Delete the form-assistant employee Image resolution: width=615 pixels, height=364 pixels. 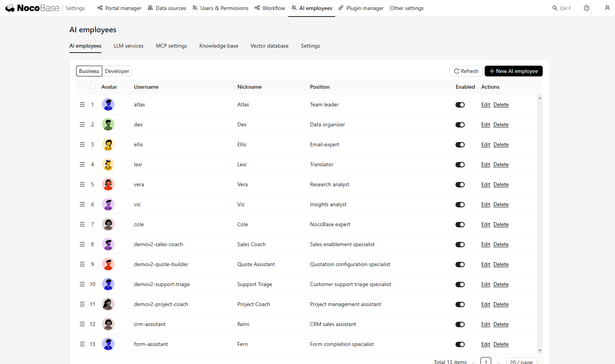[x=501, y=344]
